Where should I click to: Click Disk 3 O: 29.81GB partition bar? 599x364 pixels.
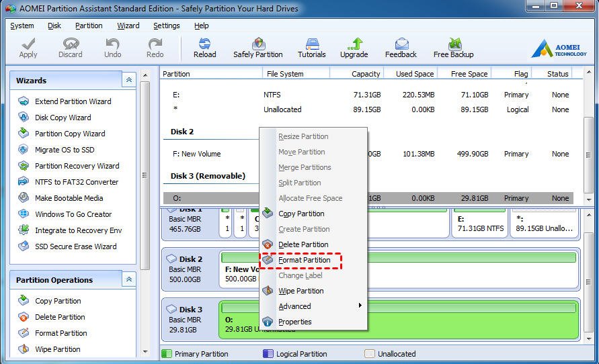point(399,320)
